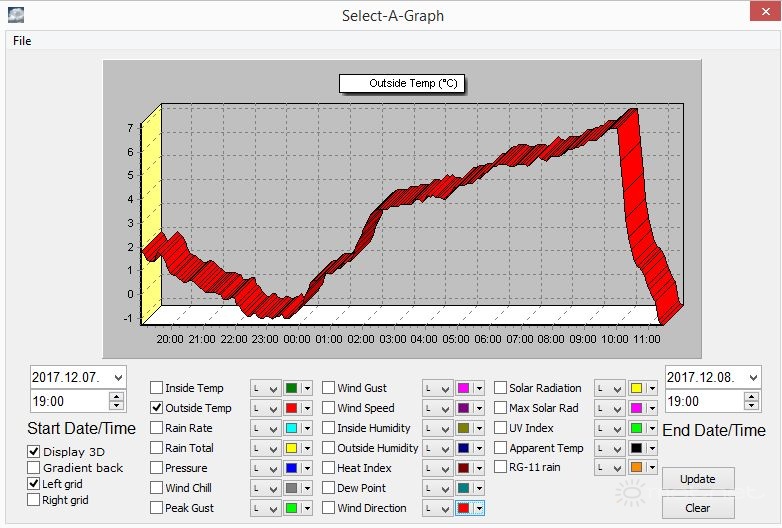This screenshot has height=528, width=782.
Task: Open the start date dropdown
Action: pos(118,377)
